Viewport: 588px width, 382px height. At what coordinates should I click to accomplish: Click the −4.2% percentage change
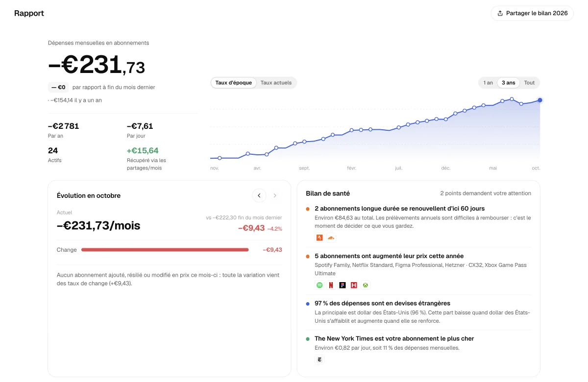click(x=274, y=229)
